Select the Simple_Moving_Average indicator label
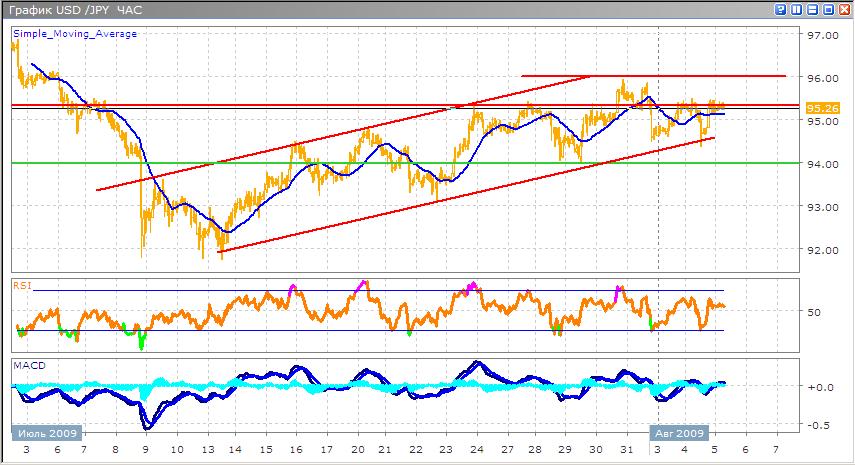855x465 pixels. tap(75, 34)
